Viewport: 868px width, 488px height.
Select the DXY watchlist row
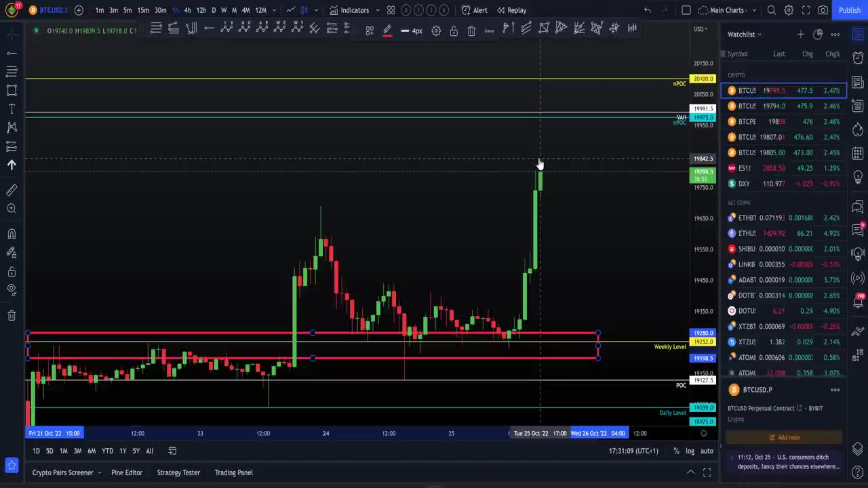pos(783,184)
